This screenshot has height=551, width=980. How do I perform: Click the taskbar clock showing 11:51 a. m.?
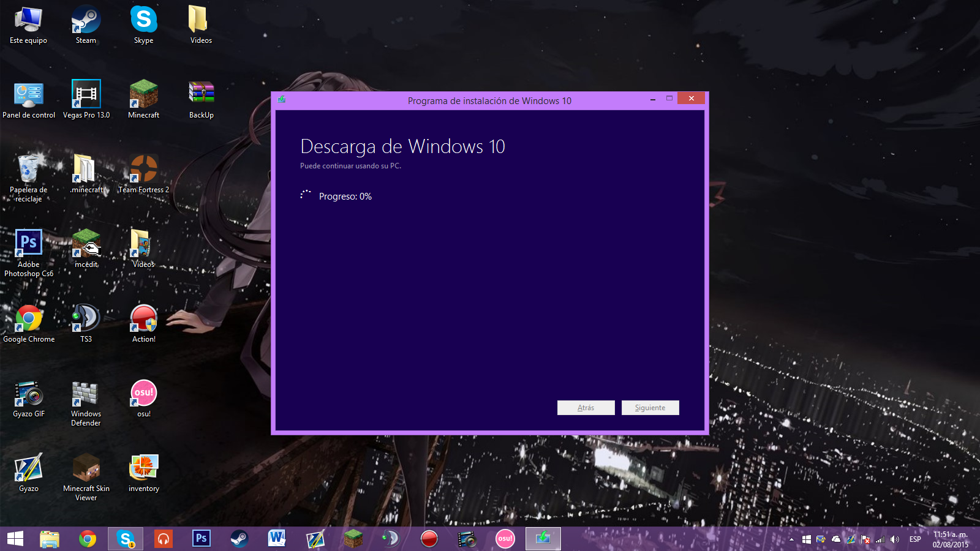pos(951,539)
